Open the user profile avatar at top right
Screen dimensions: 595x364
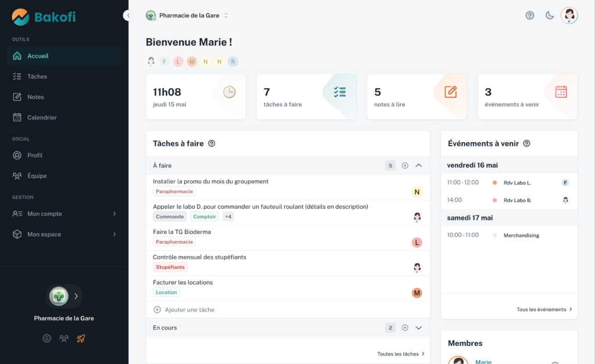coord(569,16)
